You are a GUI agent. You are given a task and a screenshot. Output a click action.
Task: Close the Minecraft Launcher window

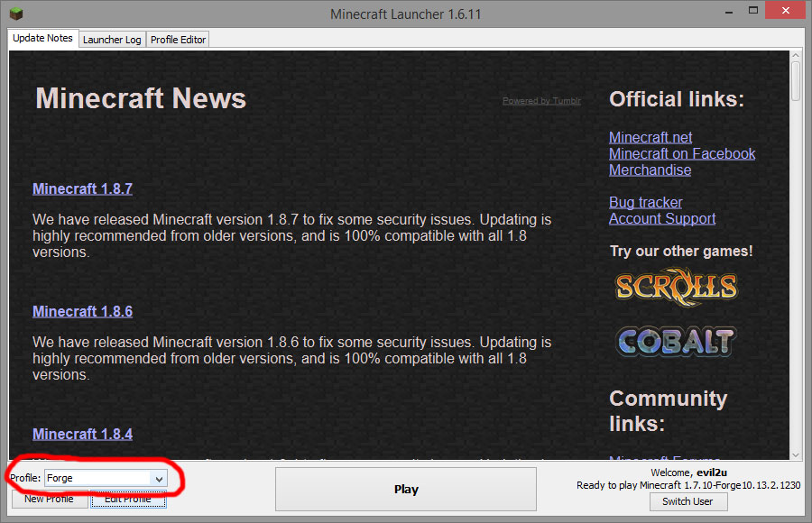coord(786,10)
